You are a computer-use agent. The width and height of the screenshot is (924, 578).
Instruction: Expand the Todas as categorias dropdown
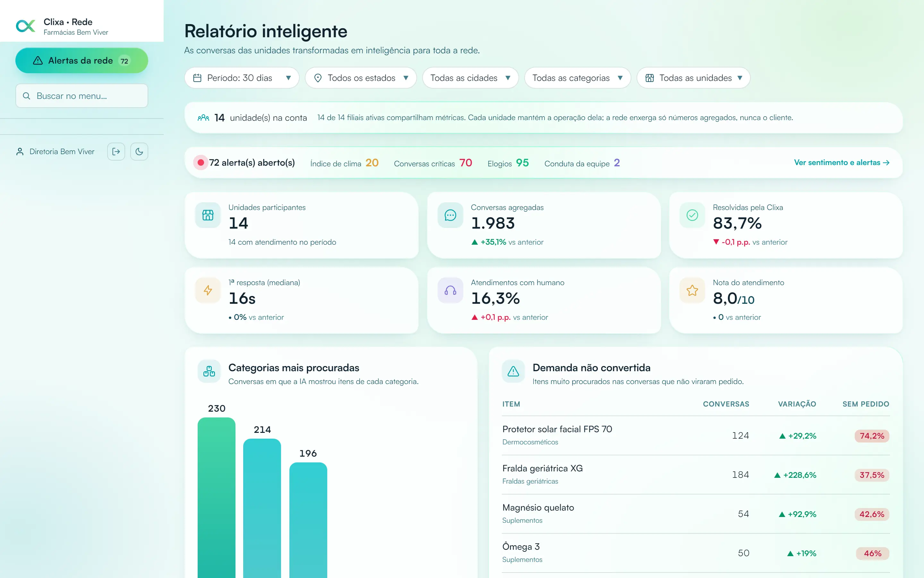tap(577, 78)
